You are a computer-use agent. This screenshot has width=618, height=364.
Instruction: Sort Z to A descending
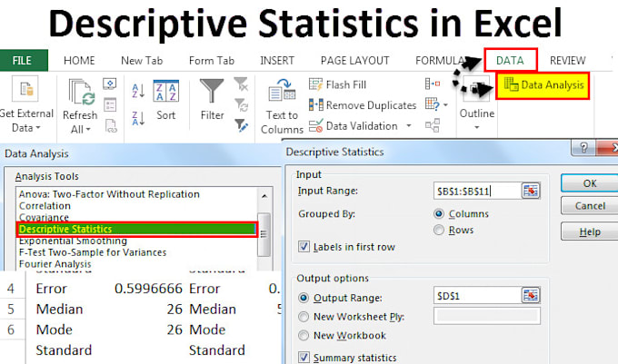click(x=138, y=118)
